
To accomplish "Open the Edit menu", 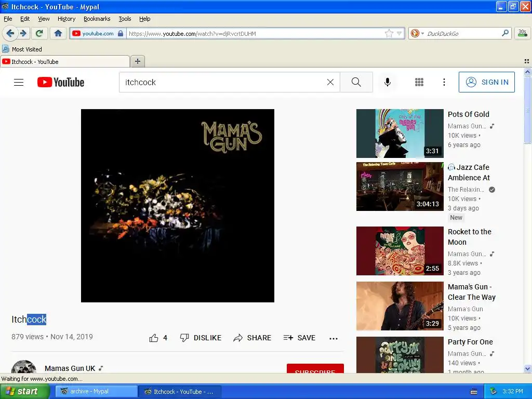I will [25, 19].
